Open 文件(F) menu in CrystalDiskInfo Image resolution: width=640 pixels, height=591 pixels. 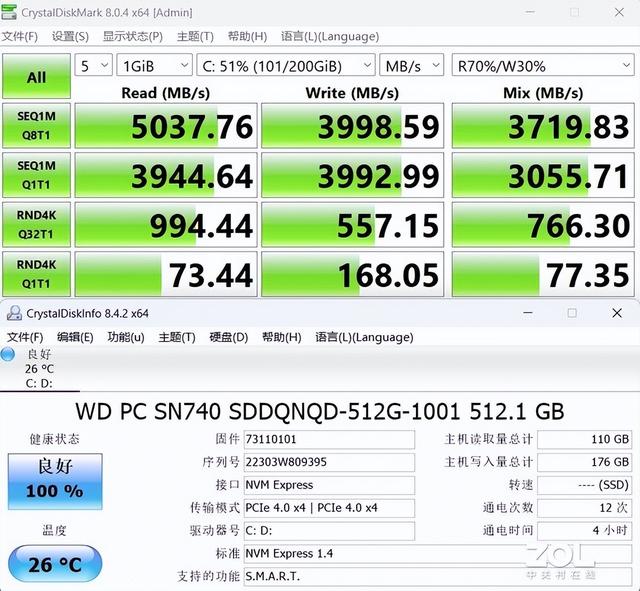coord(25,337)
